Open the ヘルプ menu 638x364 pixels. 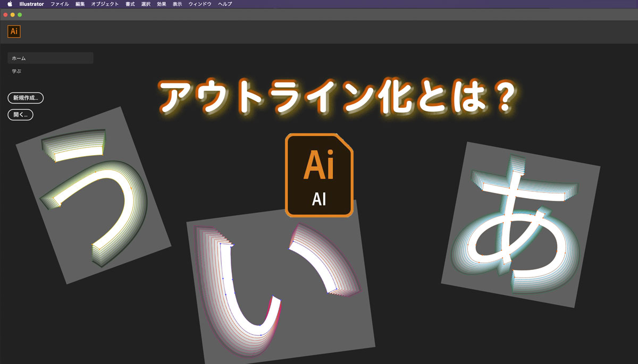[x=225, y=4]
